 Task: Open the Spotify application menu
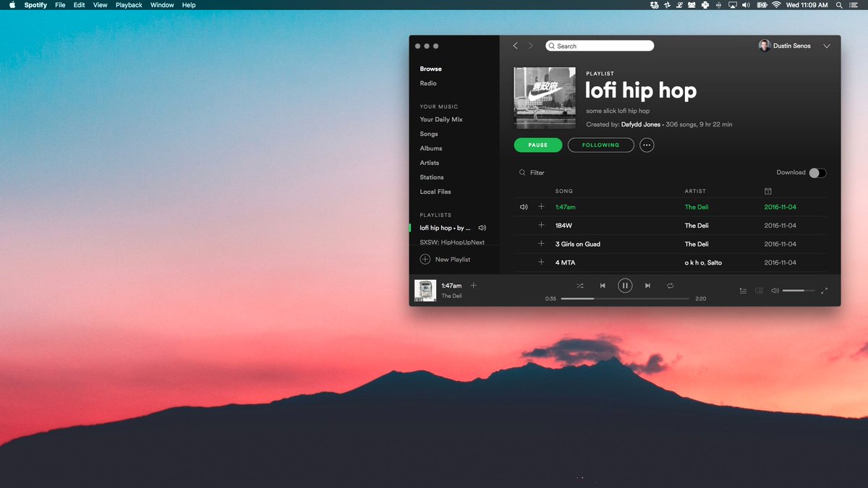click(x=35, y=5)
